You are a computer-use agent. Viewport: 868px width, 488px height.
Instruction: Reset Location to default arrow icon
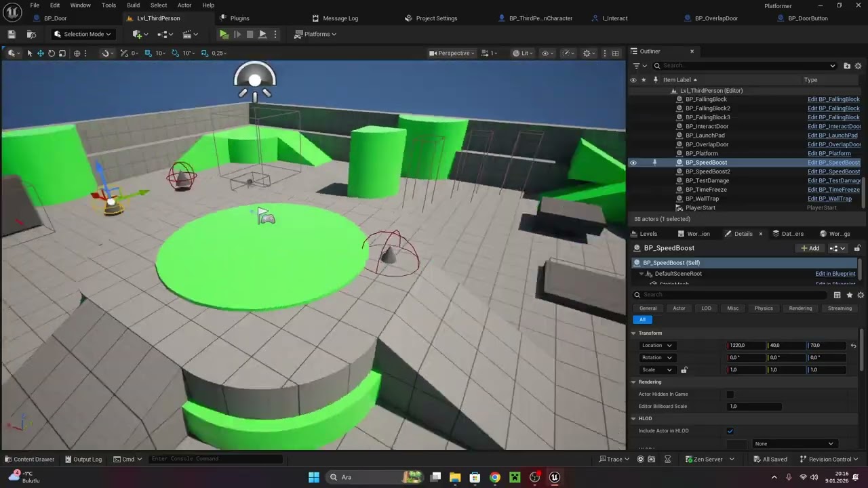854,346
